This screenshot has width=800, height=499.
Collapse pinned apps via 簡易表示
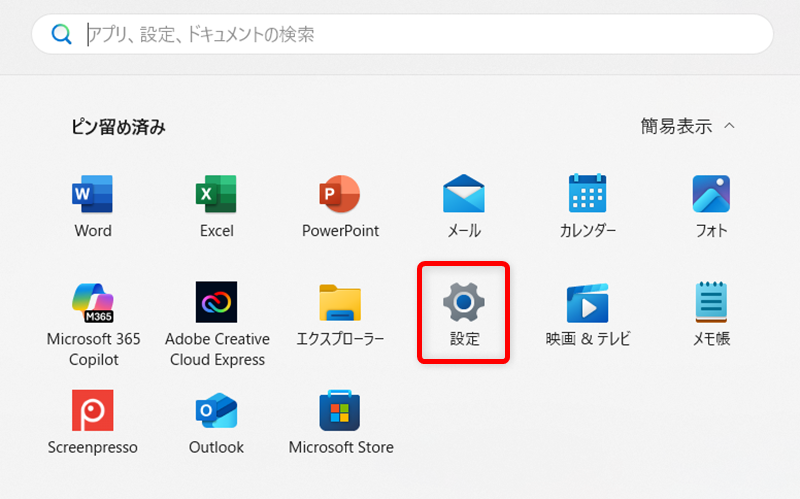[x=687, y=126]
